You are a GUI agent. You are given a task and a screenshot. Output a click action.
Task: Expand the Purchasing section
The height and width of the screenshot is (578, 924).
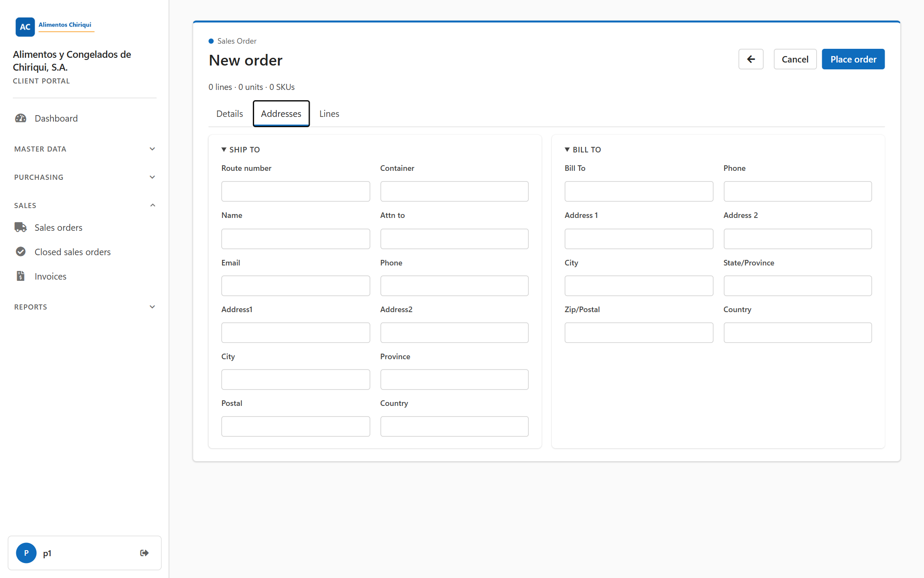[x=84, y=177]
